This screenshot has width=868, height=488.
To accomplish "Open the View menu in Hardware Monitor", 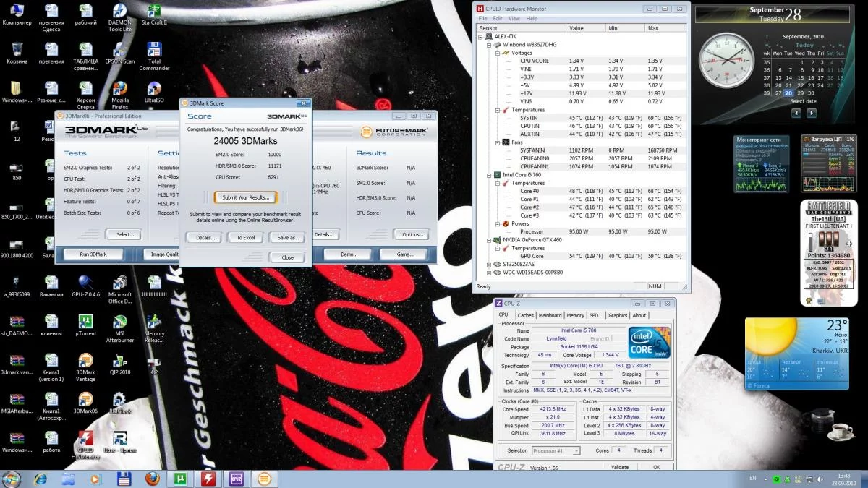I will (x=514, y=18).
